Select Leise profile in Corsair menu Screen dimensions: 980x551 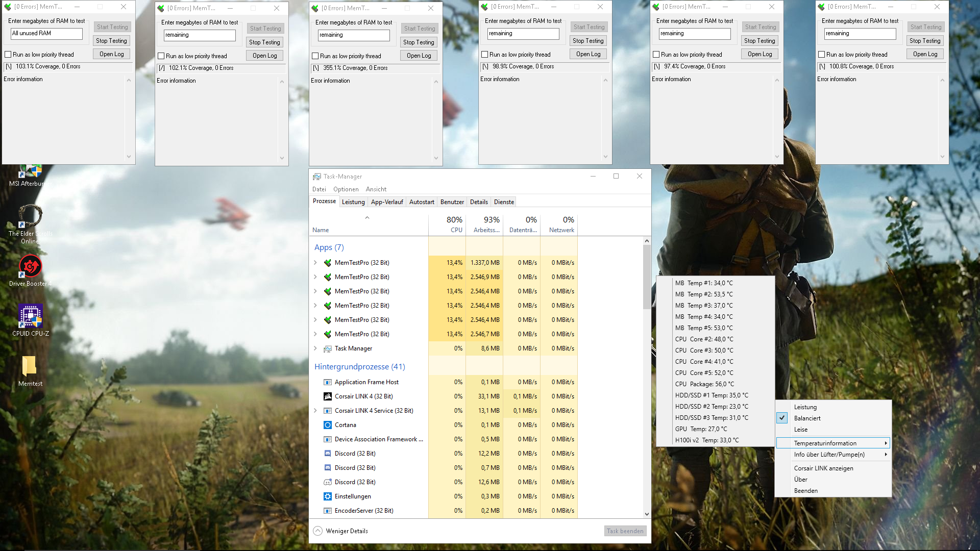(x=801, y=430)
